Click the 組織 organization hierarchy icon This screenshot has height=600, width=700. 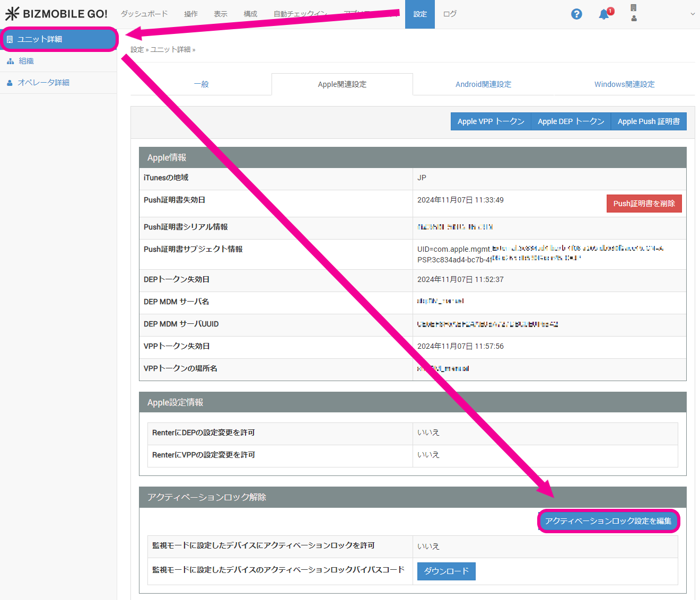(x=10, y=61)
